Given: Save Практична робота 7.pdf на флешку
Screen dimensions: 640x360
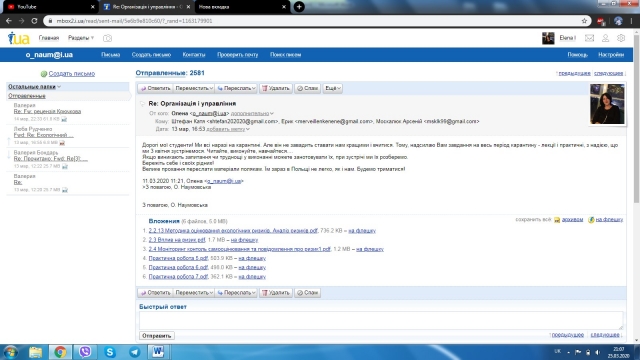Looking at the screenshot, I should 252,277.
